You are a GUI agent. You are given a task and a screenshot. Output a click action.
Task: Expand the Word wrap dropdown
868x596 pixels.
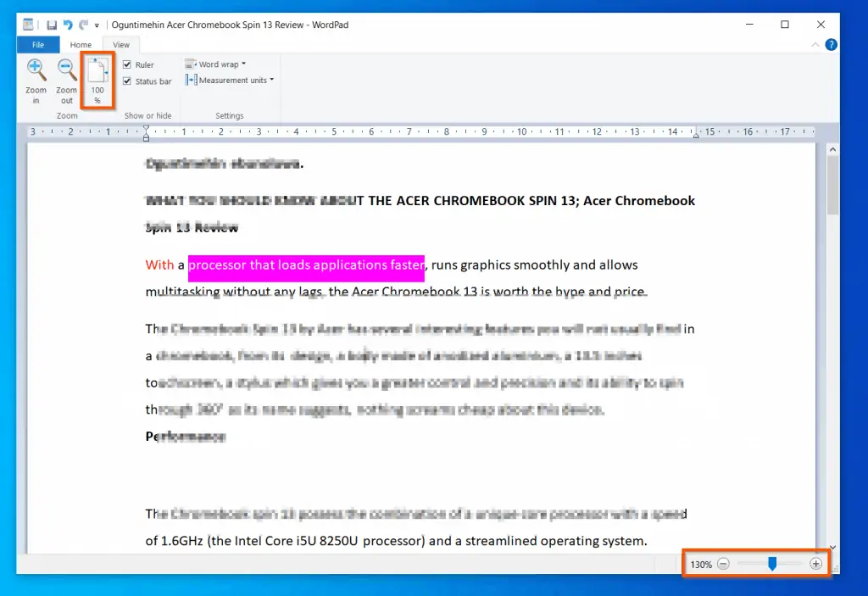[216, 64]
